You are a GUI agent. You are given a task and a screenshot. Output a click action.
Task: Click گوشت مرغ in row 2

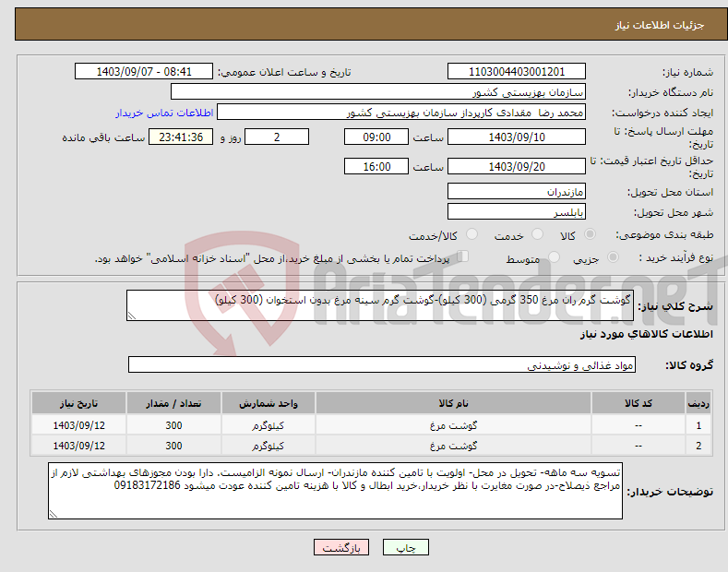click(x=453, y=446)
